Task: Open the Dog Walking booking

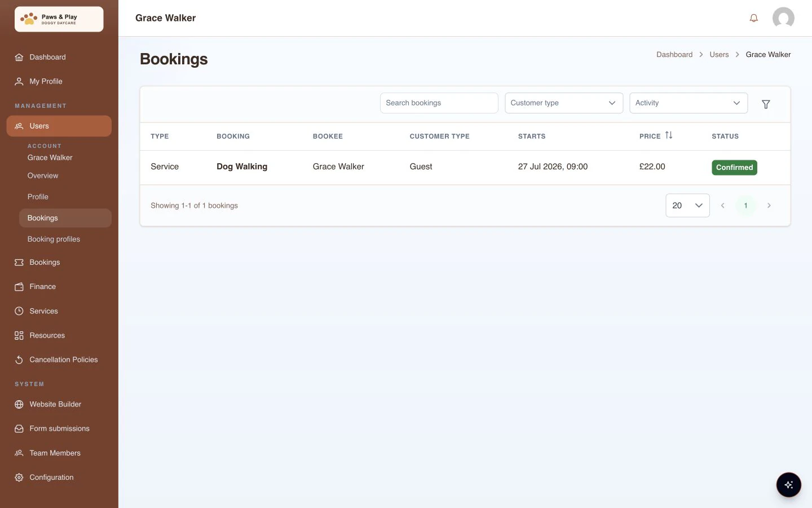Action: (x=242, y=167)
